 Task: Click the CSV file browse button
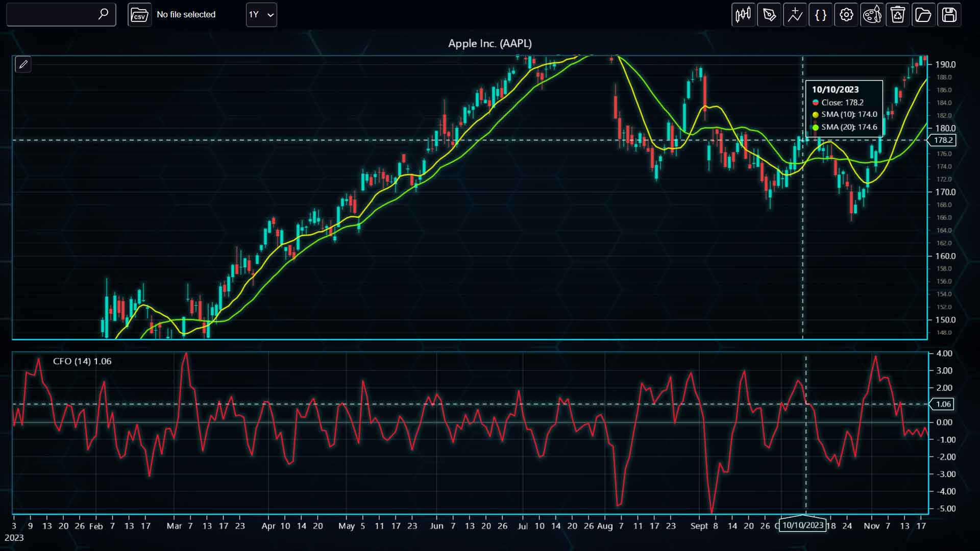coord(139,15)
